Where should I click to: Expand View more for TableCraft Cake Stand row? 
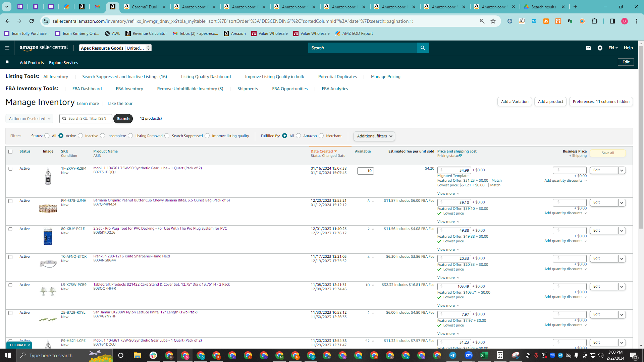tap(448, 306)
